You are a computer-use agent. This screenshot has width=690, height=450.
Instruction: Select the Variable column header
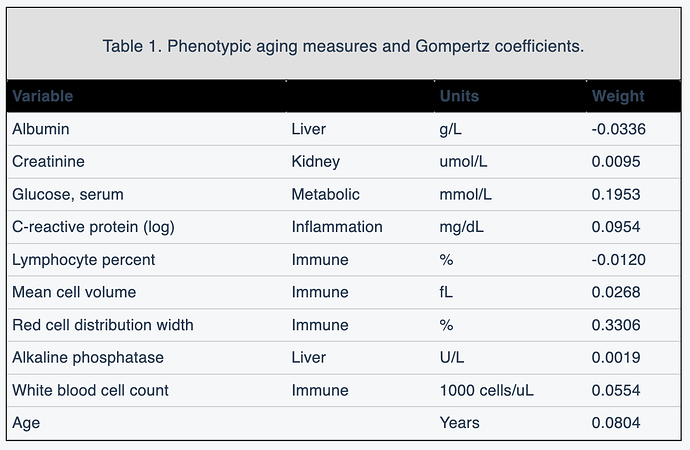click(43, 96)
